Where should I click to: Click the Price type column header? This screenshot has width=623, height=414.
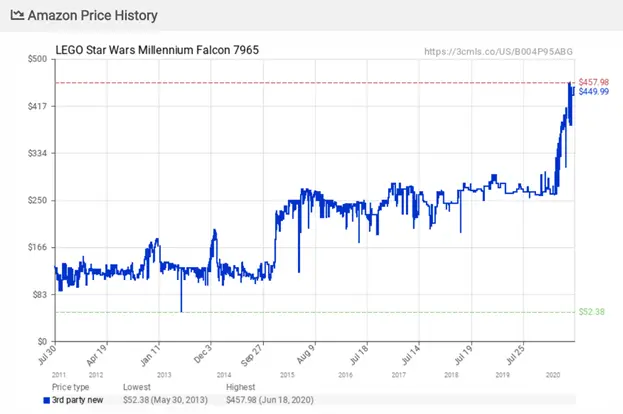[x=70, y=387]
